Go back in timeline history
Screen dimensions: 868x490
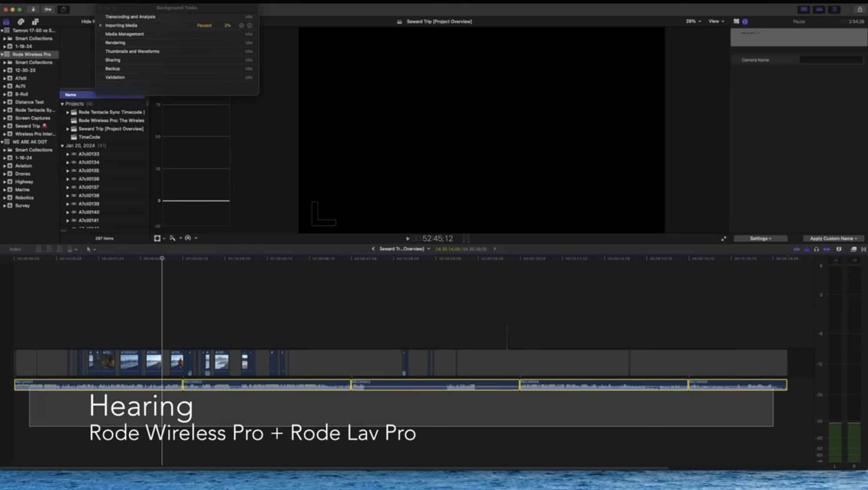click(x=373, y=249)
